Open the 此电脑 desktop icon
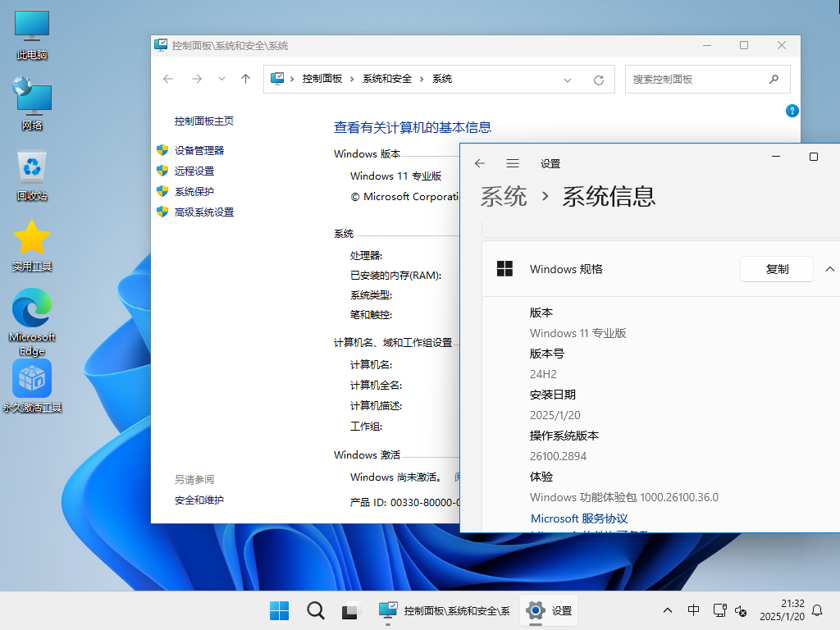 coord(32,34)
